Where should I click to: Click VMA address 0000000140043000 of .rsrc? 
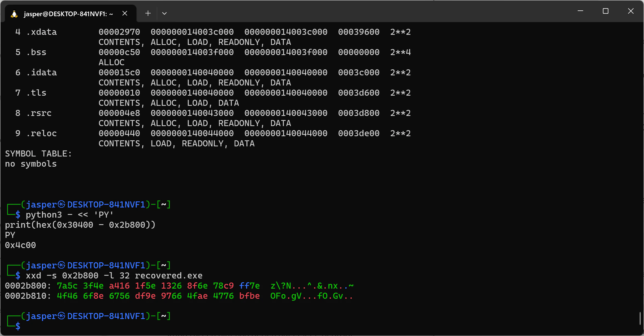(192, 113)
